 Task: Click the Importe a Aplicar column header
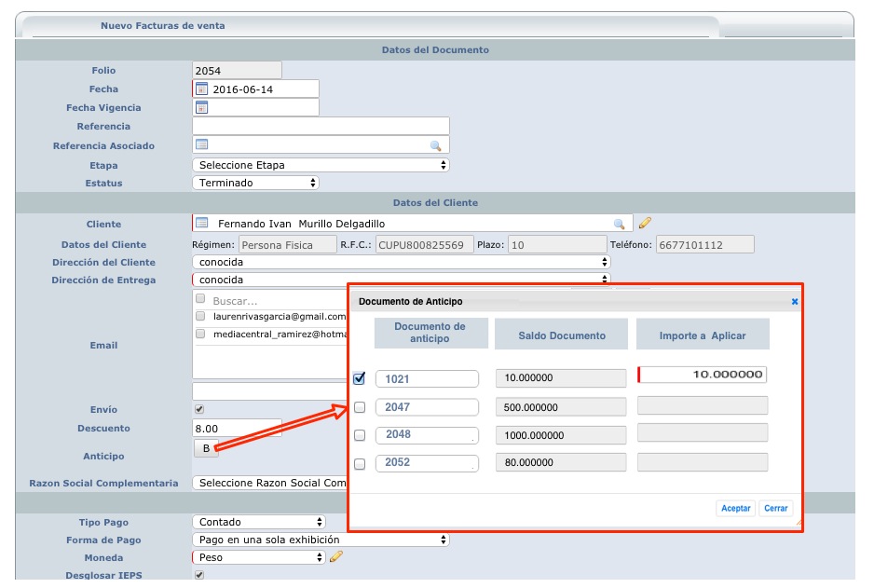tap(703, 334)
